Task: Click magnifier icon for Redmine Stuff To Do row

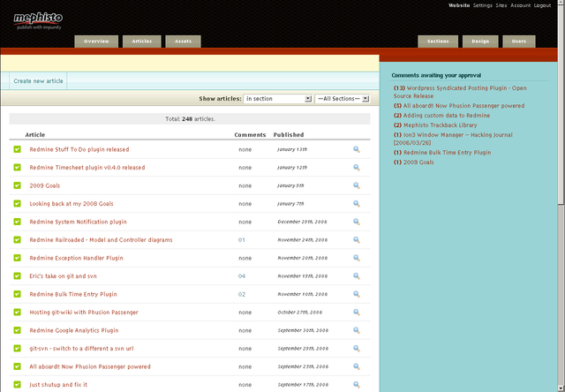Action: coord(357,149)
